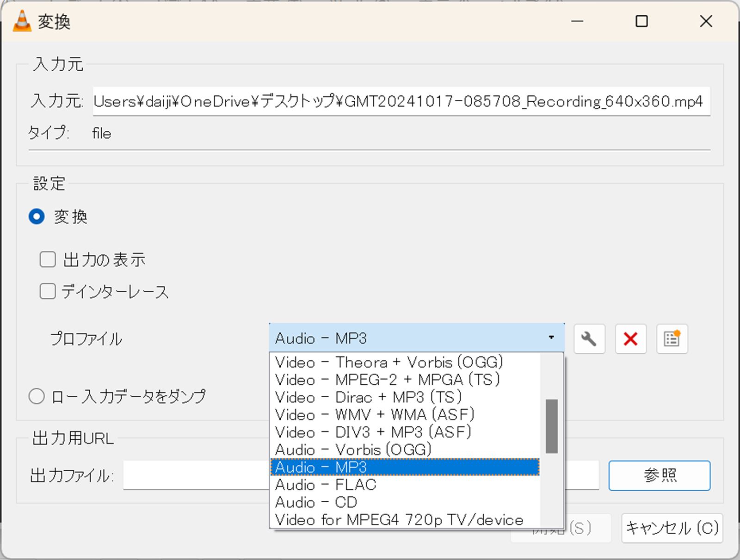Click the キャンセル (C) button

672,528
